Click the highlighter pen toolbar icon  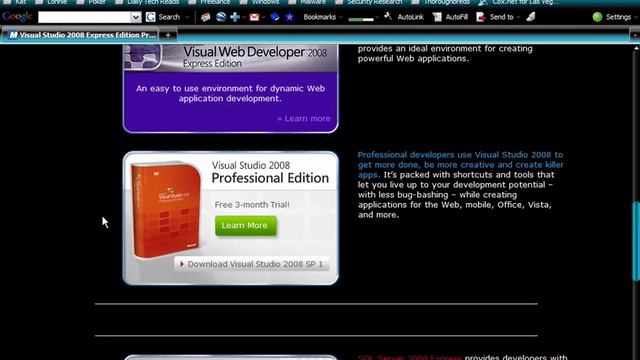pyautogui.click(x=531, y=17)
